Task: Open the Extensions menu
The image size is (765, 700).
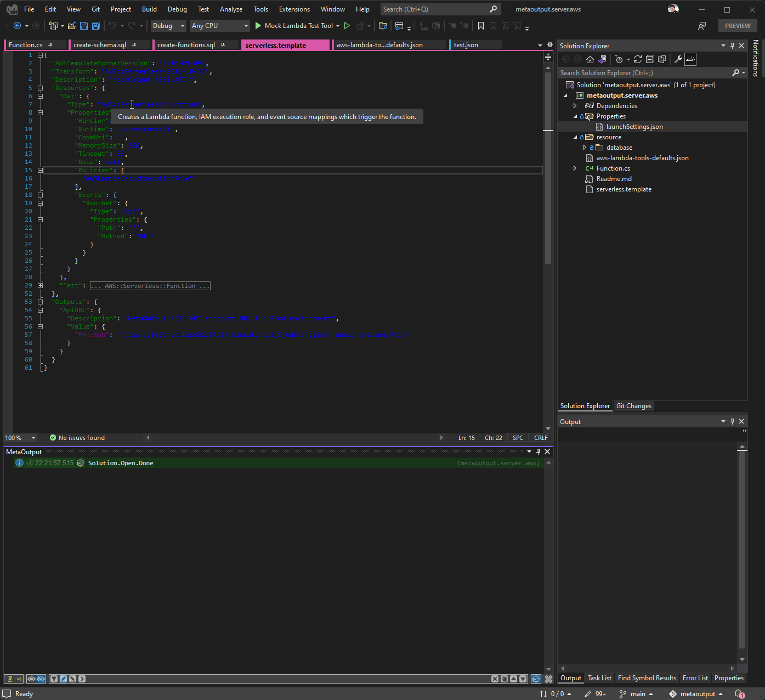Action: coord(294,9)
